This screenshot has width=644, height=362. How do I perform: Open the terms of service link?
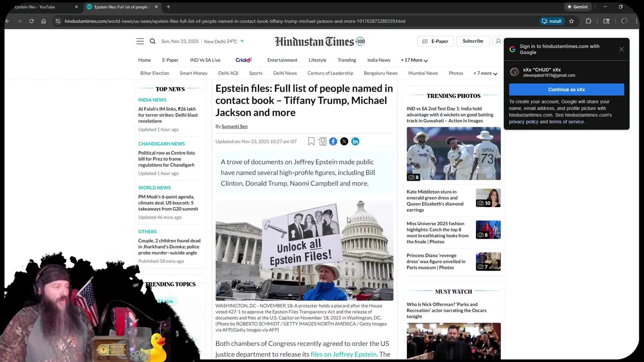[567, 122]
